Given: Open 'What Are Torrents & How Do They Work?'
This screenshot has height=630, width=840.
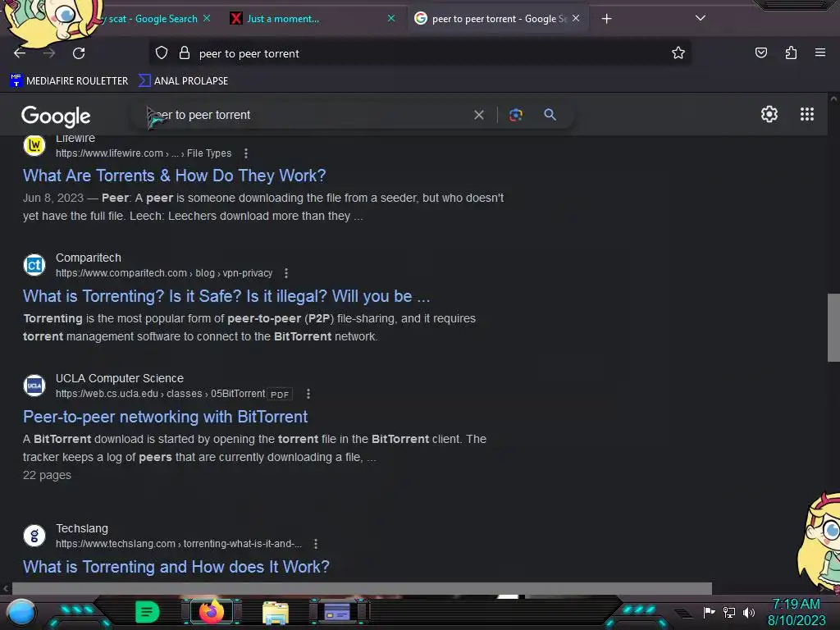Looking at the screenshot, I should point(174,176).
